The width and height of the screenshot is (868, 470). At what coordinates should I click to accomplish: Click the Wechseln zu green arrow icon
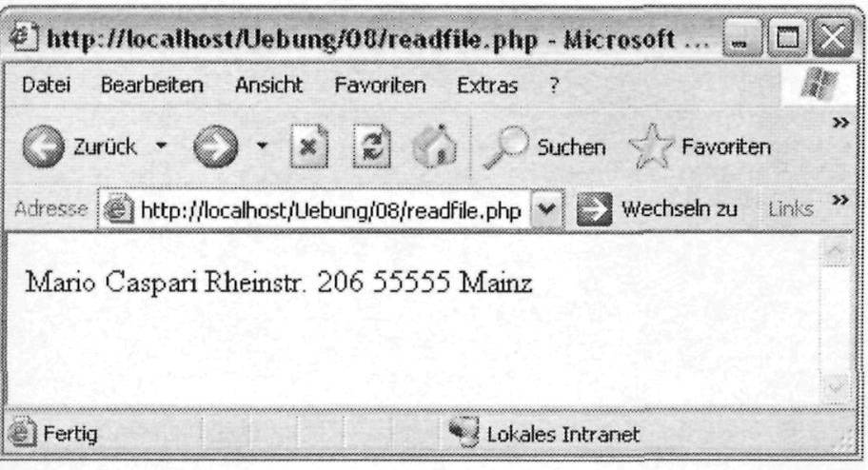point(594,209)
